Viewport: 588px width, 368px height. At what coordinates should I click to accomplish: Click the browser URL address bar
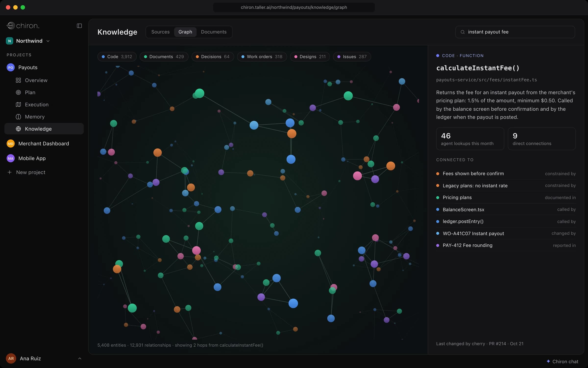(x=294, y=7)
